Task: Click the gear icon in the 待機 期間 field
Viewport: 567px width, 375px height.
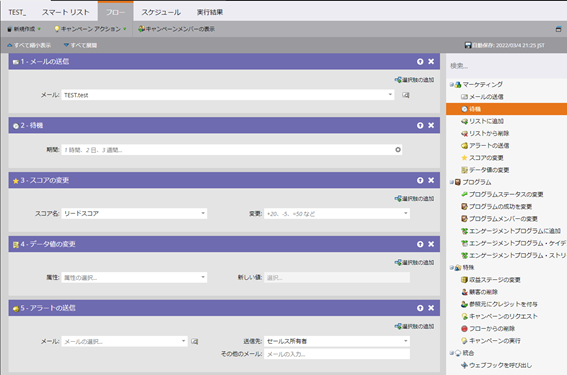Action: click(398, 150)
